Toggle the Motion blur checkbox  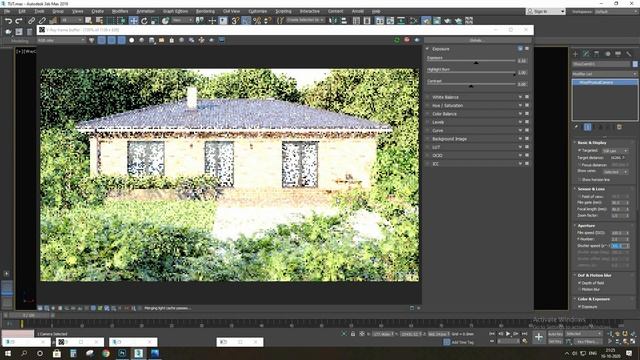pyautogui.click(x=580, y=289)
